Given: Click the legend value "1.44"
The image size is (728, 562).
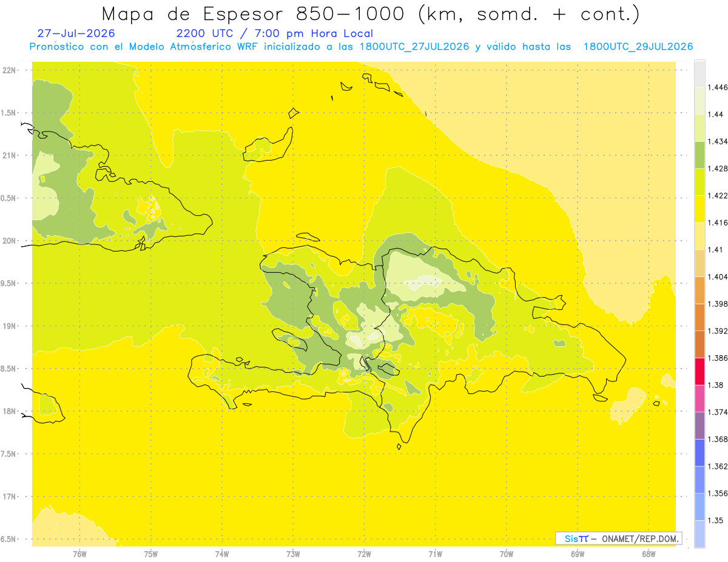Looking at the screenshot, I should coord(715,115).
